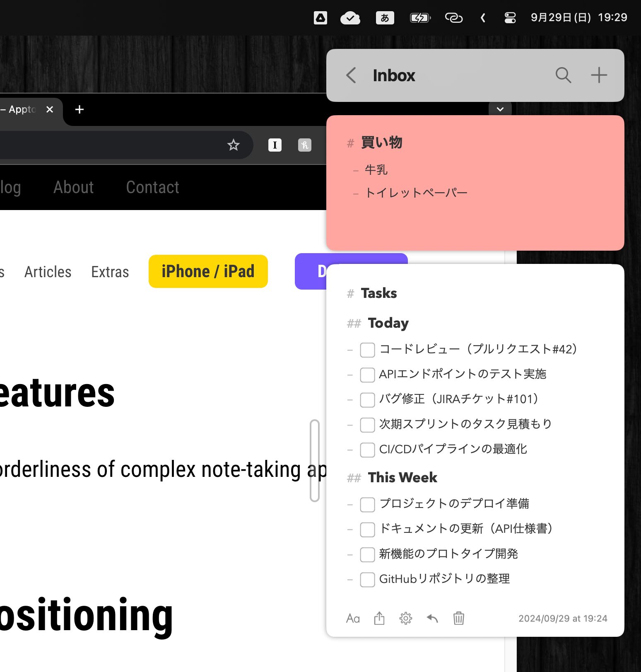641x672 pixels.
Task: Go back using the Inbox chevron
Action: 351,75
